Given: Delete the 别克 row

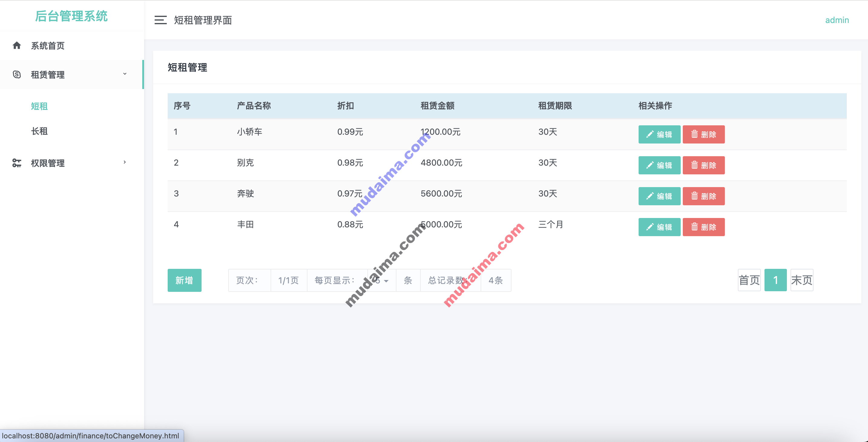Looking at the screenshot, I should pyautogui.click(x=704, y=165).
